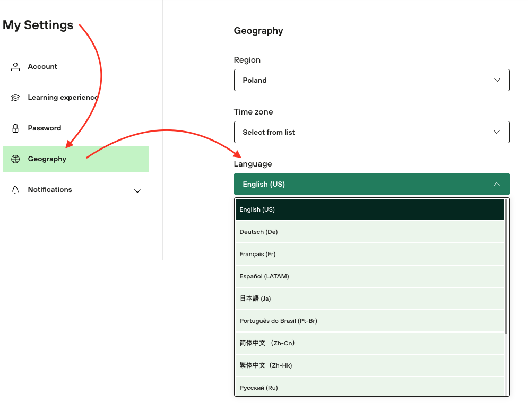Expand the Notifications submenu chevron

click(137, 190)
